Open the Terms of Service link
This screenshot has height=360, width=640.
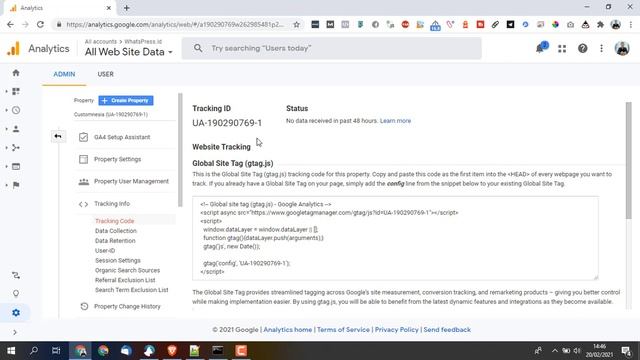pyautogui.click(x=343, y=329)
